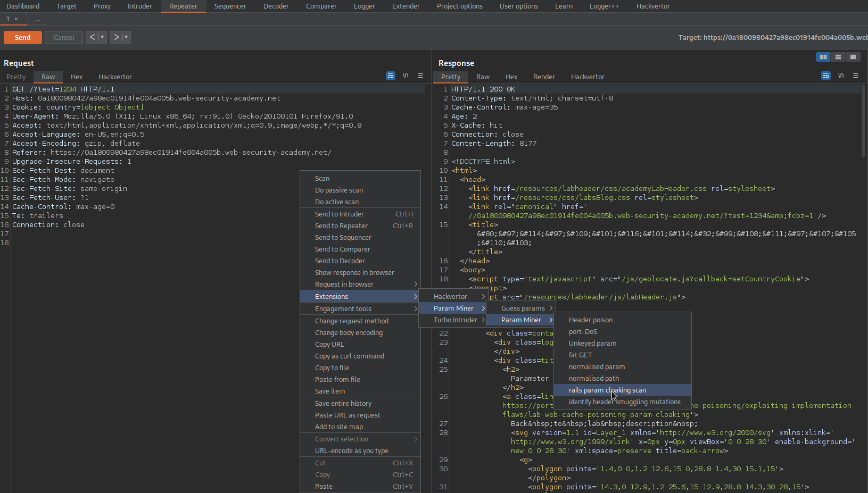Screen dimensions: 868x493
Task: Choose Save entire history
Action: [x=360, y=404]
